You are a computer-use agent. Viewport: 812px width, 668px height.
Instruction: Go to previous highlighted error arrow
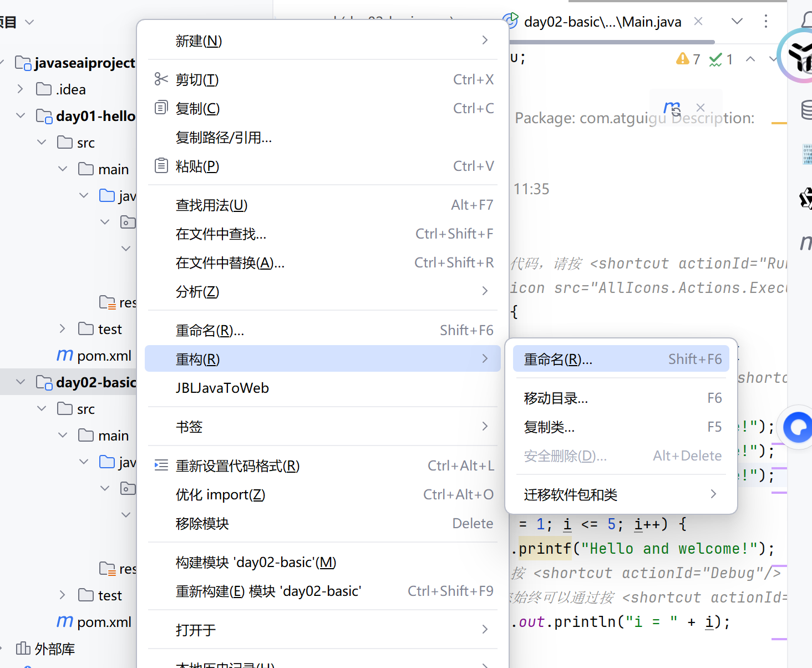point(750,59)
